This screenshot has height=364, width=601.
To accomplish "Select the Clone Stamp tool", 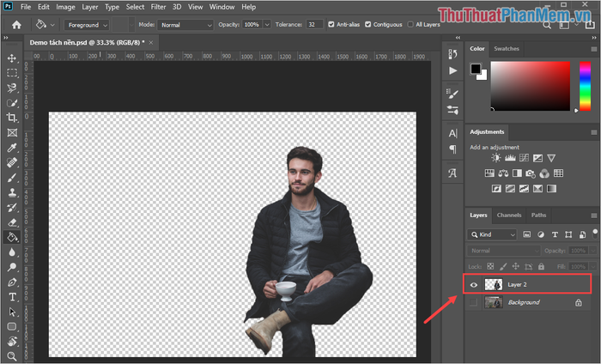I will (12, 192).
